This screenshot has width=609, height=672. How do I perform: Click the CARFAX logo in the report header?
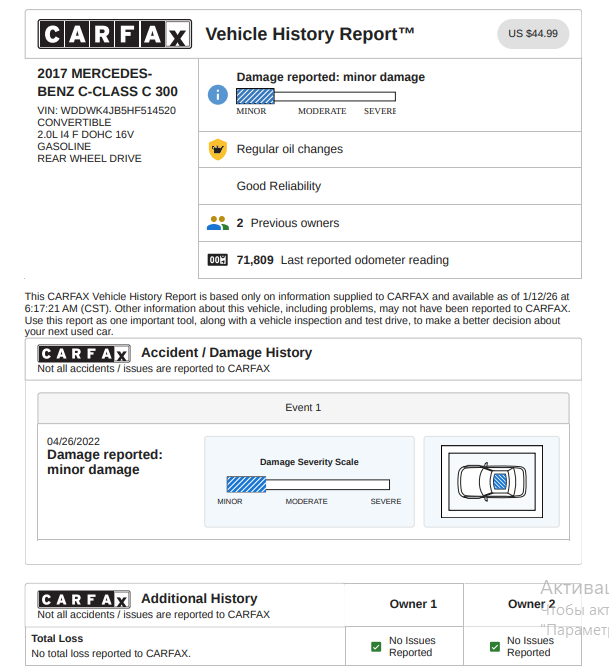click(x=113, y=35)
